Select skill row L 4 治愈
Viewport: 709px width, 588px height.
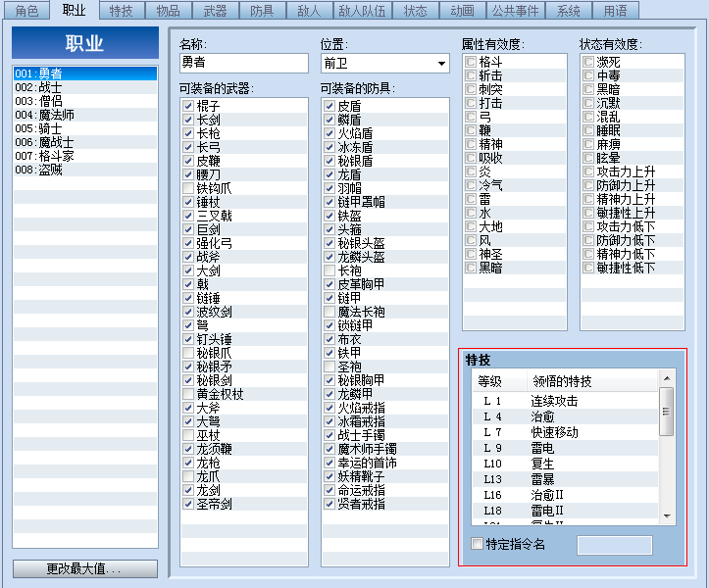point(565,416)
